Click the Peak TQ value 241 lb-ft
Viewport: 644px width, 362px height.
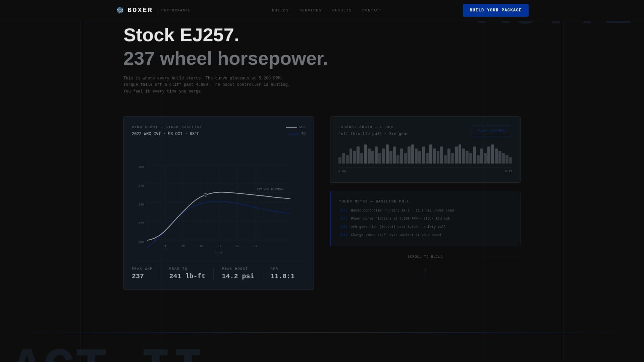click(187, 276)
